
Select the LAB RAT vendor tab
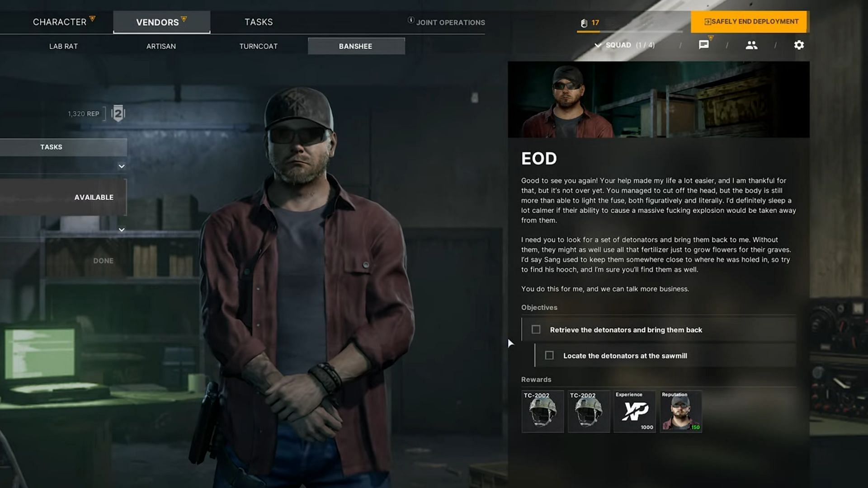click(x=64, y=46)
